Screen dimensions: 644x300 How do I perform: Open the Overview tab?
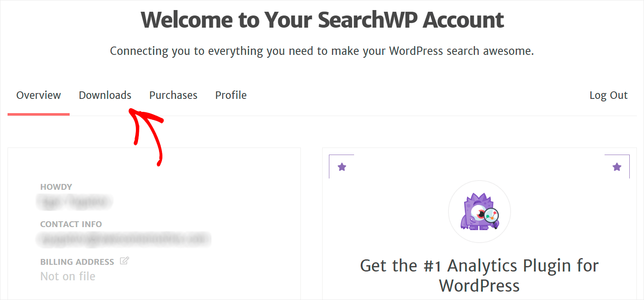coord(39,96)
